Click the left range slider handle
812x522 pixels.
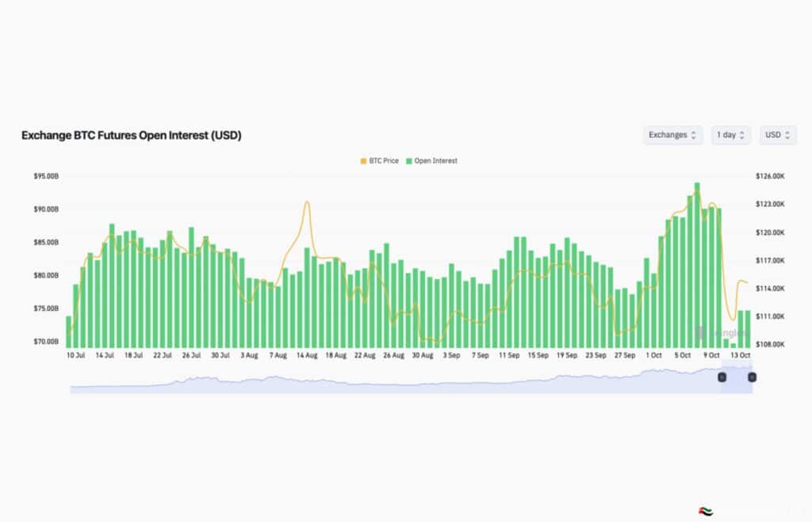click(722, 377)
